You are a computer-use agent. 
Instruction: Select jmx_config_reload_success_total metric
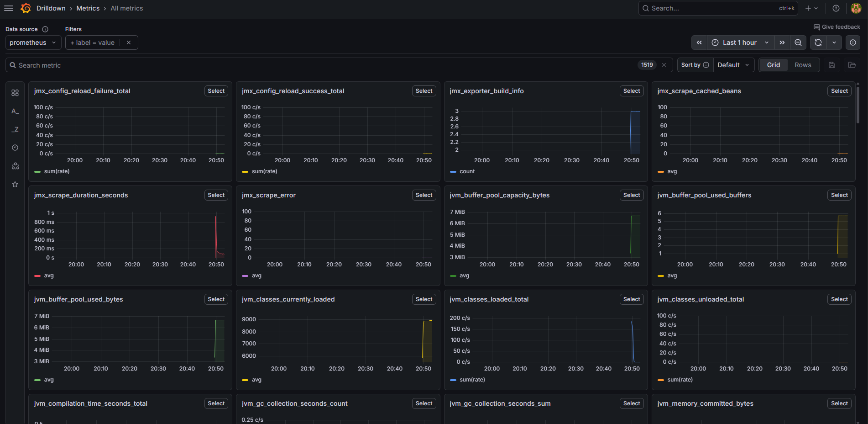coord(424,91)
